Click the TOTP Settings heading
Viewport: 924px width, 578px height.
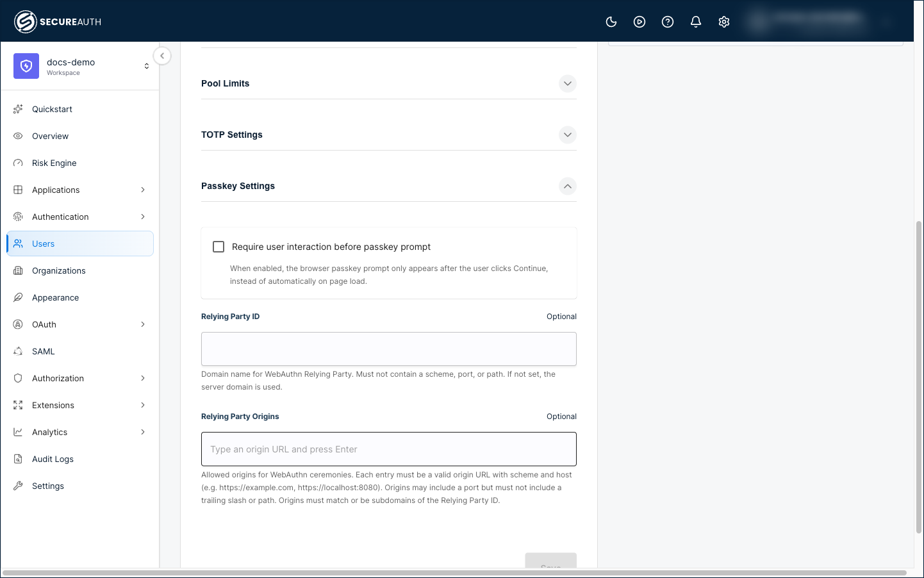(232, 135)
